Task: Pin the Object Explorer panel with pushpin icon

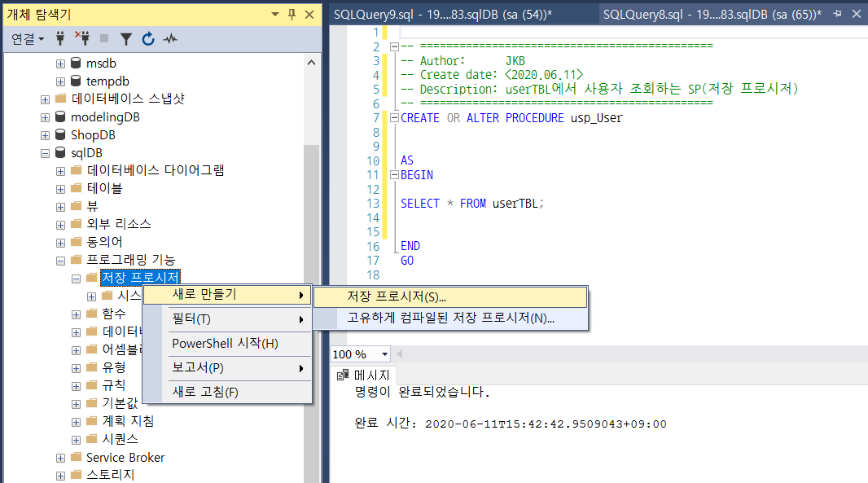Action: coord(292,15)
